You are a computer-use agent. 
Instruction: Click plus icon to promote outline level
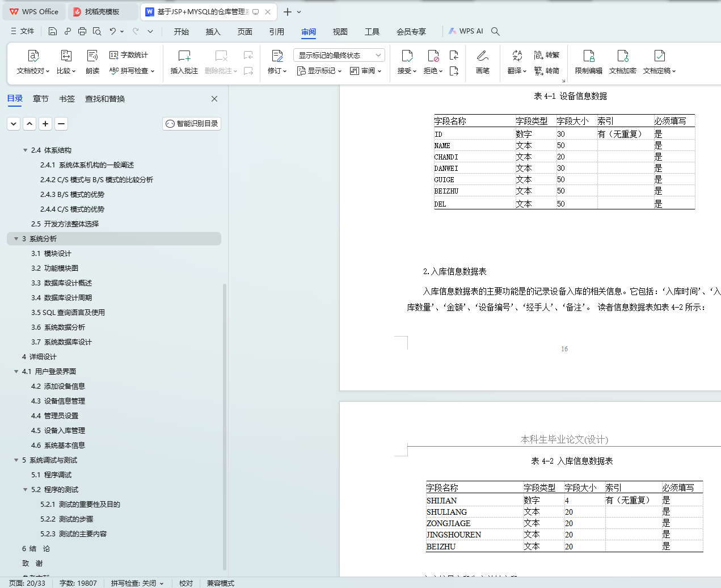(x=46, y=124)
